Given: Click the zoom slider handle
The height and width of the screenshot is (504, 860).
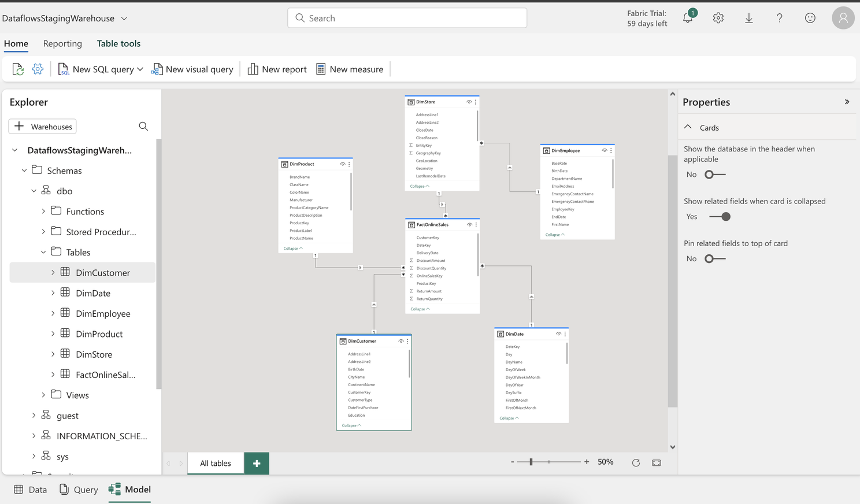Looking at the screenshot, I should point(531,462).
